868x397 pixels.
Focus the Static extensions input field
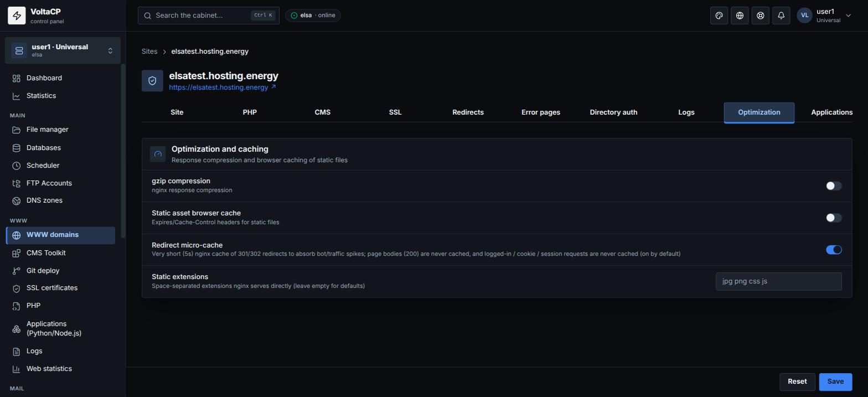(778, 281)
